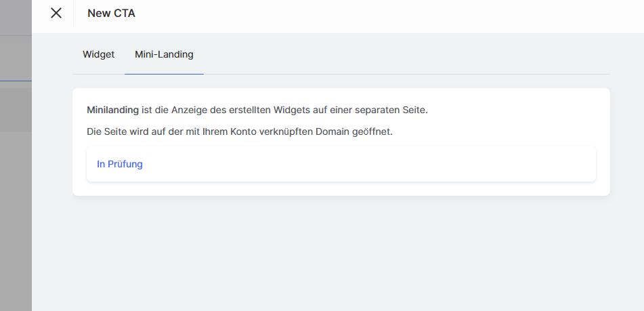This screenshot has width=644, height=311.
Task: Select the Mini-Landing tab
Action: (x=164, y=54)
